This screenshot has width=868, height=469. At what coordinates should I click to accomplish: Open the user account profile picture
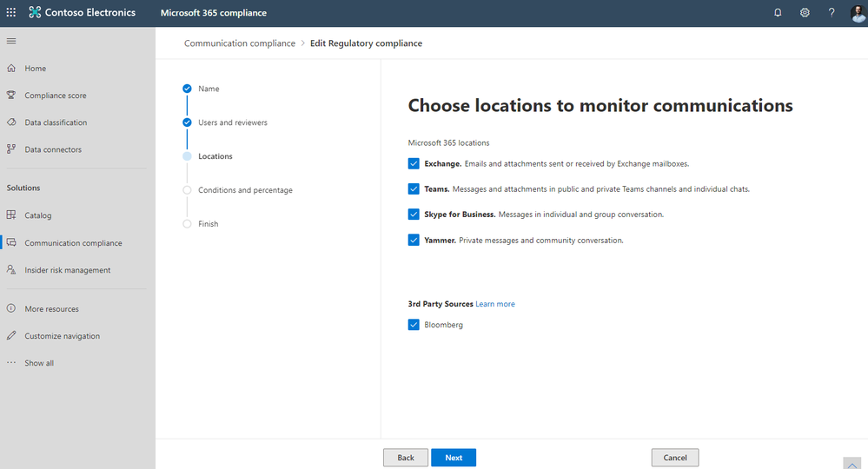point(856,13)
